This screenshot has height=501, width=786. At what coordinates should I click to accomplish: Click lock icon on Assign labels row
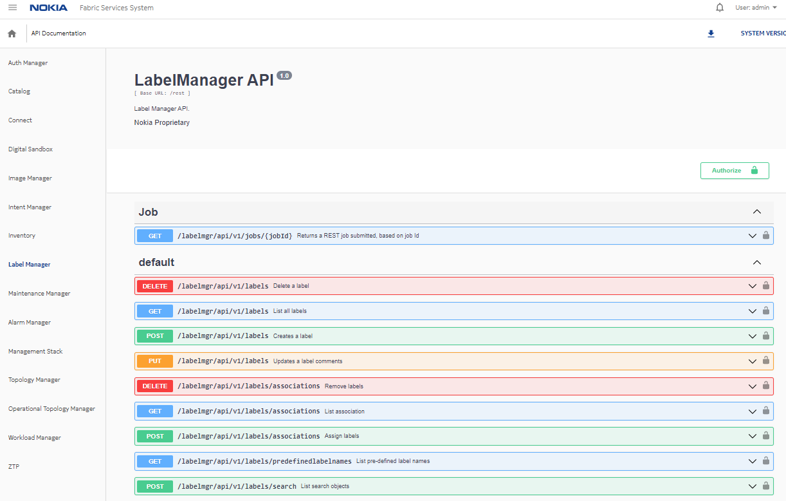pyautogui.click(x=766, y=435)
